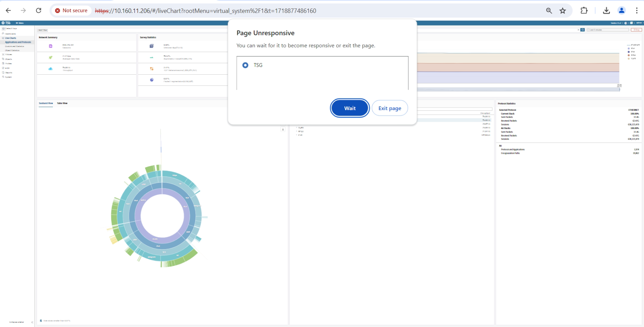Viewport: 644px width, 327px height.
Task: Open Live Charts in the sidebar menu
Action: [x=10, y=38]
